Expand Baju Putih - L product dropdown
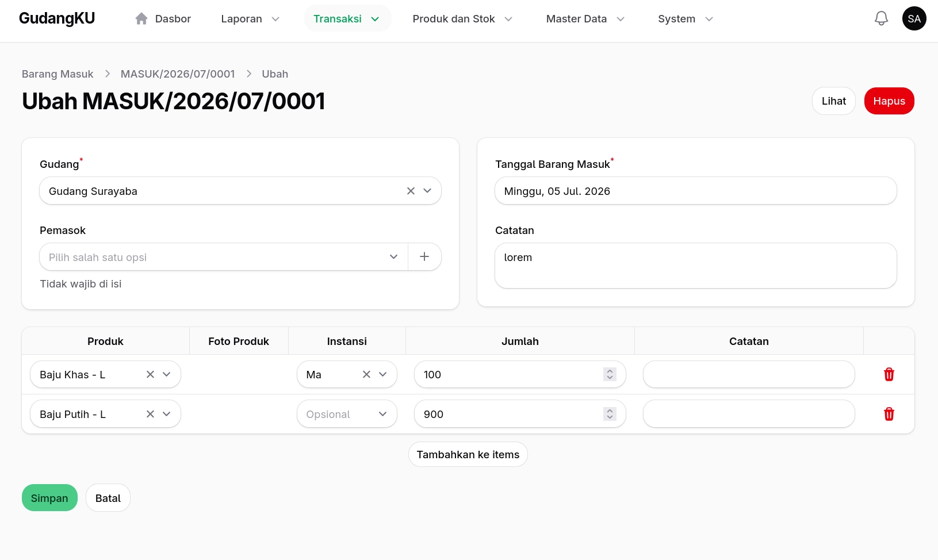This screenshot has height=560, width=938. (x=167, y=414)
